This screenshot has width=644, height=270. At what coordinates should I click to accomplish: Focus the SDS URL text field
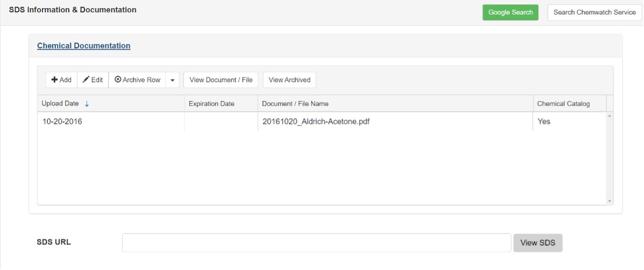pyautogui.click(x=316, y=243)
